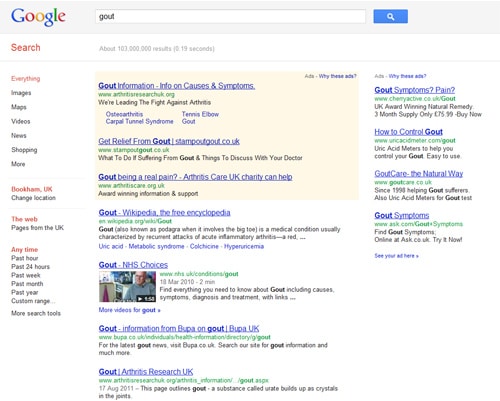Open Custom range date filter
The height and width of the screenshot is (401, 500).
(x=33, y=301)
